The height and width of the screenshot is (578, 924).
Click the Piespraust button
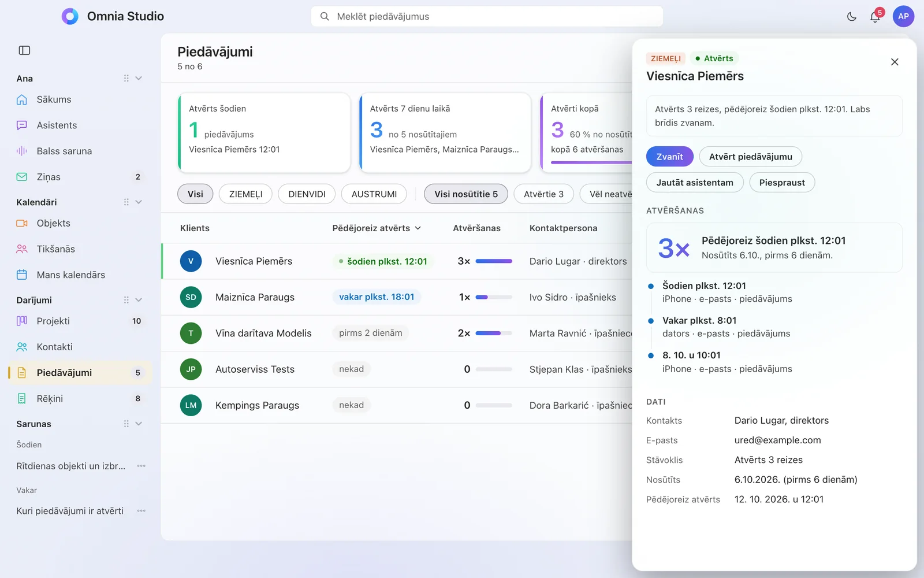click(782, 183)
